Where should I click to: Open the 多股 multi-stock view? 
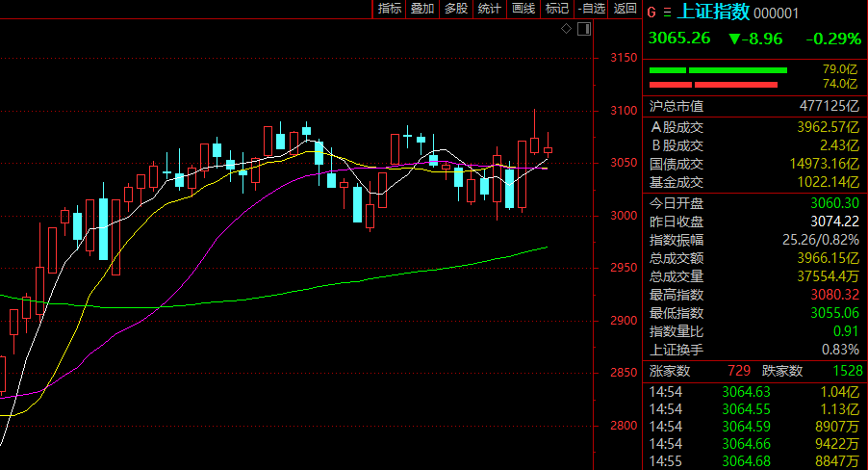pyautogui.click(x=455, y=9)
